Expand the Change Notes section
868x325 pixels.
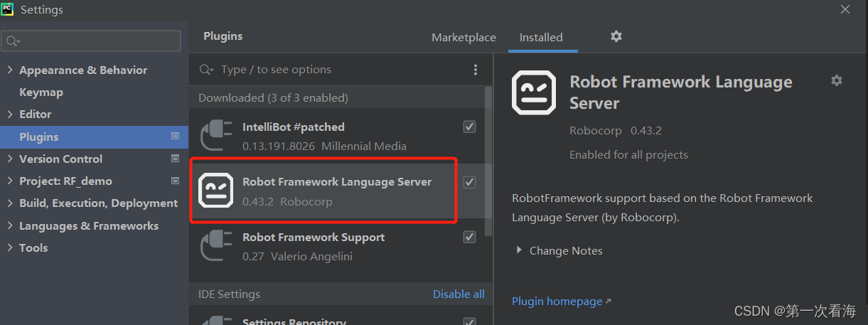click(519, 250)
